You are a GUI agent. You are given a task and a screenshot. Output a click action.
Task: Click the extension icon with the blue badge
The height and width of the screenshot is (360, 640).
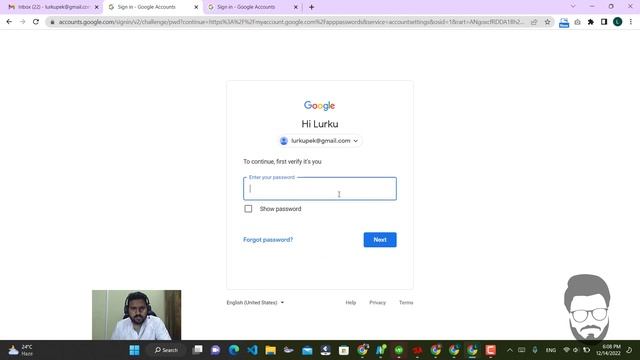[x=564, y=22]
